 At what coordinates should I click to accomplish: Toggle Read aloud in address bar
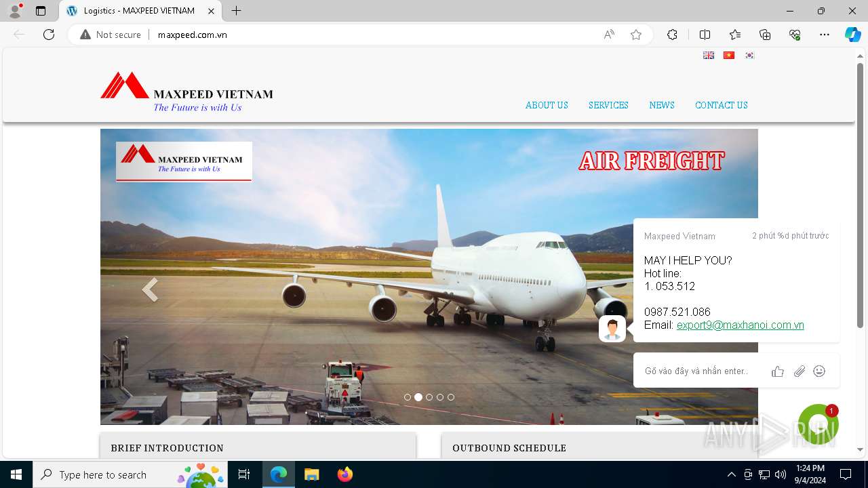609,35
